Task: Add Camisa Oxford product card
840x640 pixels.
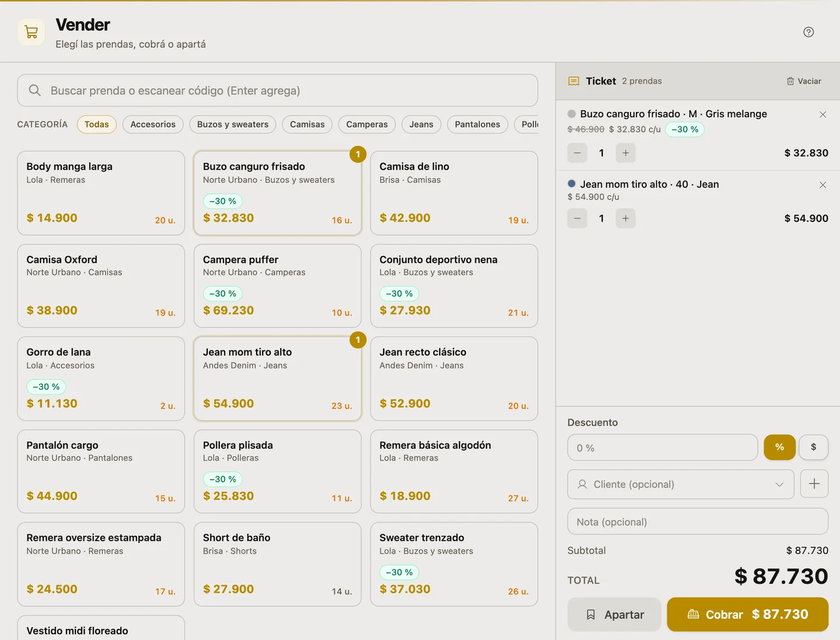Action: [101, 286]
